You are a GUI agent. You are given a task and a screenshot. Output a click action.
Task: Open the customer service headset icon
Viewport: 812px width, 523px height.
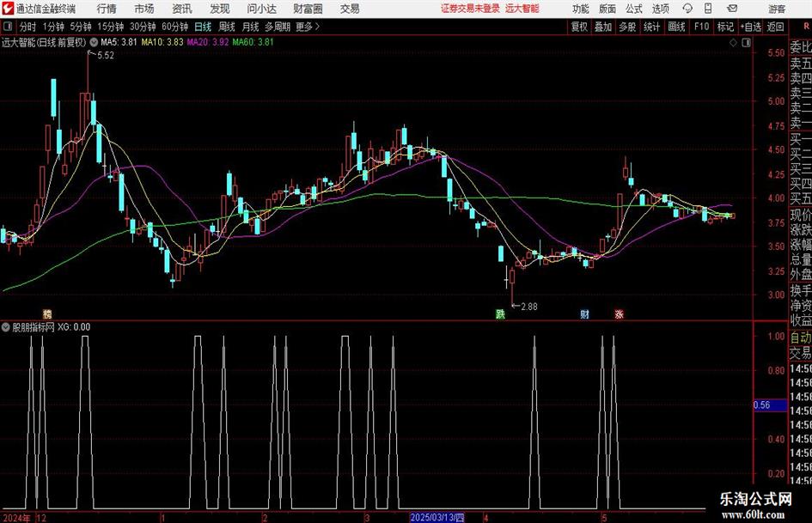[687, 9]
